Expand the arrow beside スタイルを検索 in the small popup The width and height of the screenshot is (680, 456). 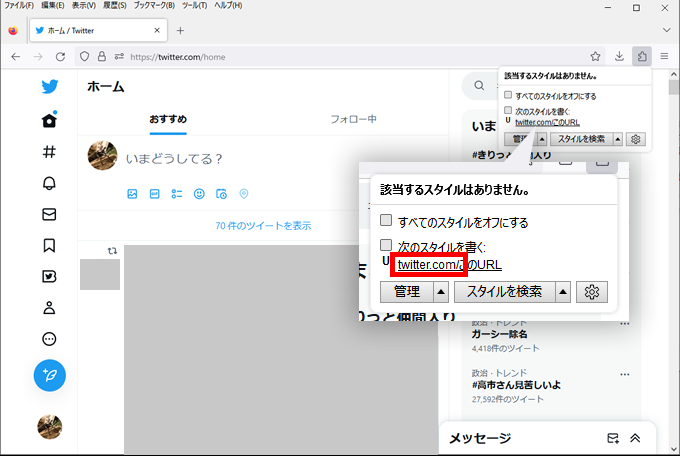(x=618, y=139)
